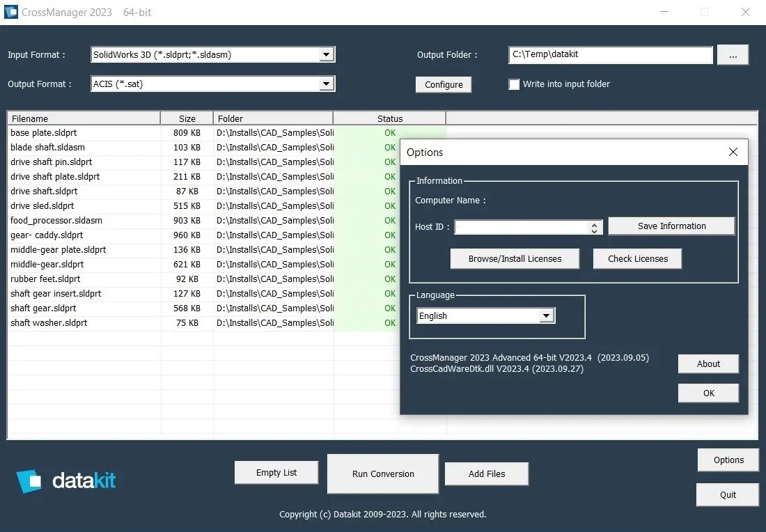The width and height of the screenshot is (766, 532).
Task: Enable Write into input folder checkbox
Action: [514, 84]
